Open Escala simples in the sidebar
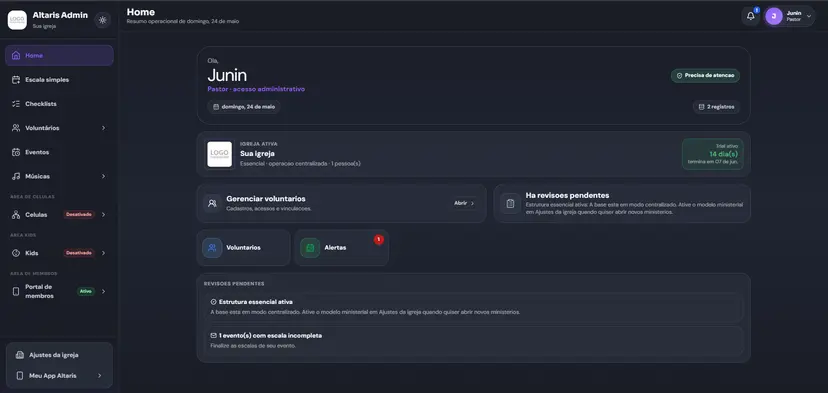 [x=59, y=80]
